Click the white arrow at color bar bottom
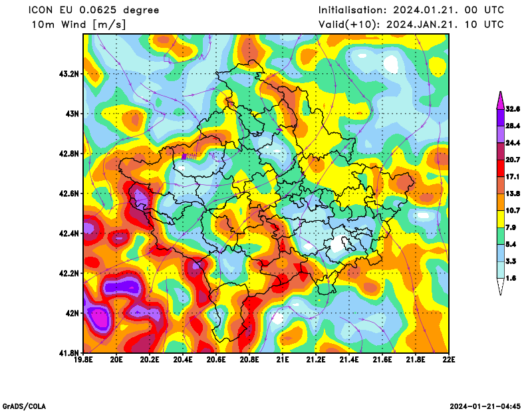This screenshot has height=411, width=532. (501, 287)
